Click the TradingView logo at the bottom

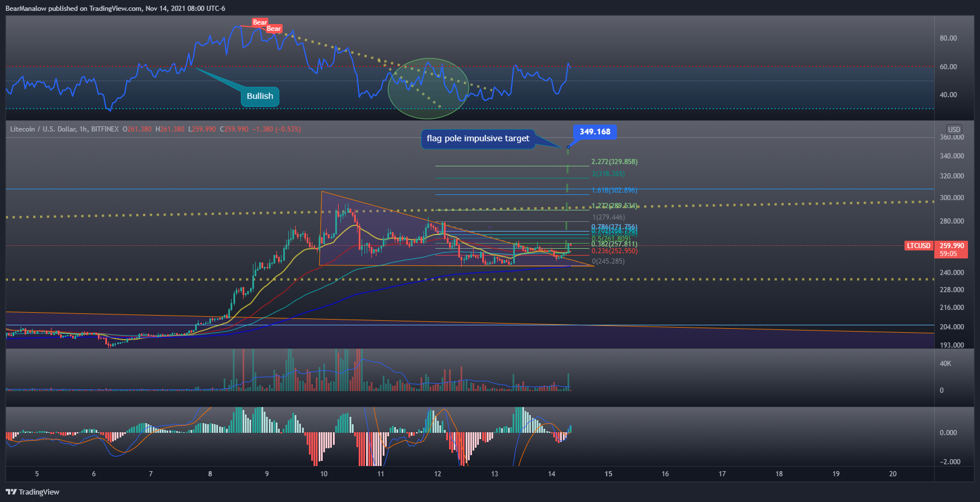33,492
